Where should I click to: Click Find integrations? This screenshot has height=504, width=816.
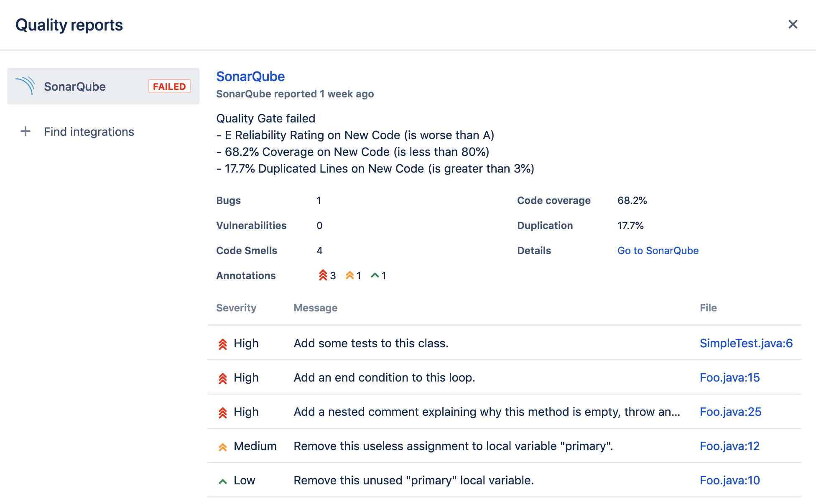89,132
